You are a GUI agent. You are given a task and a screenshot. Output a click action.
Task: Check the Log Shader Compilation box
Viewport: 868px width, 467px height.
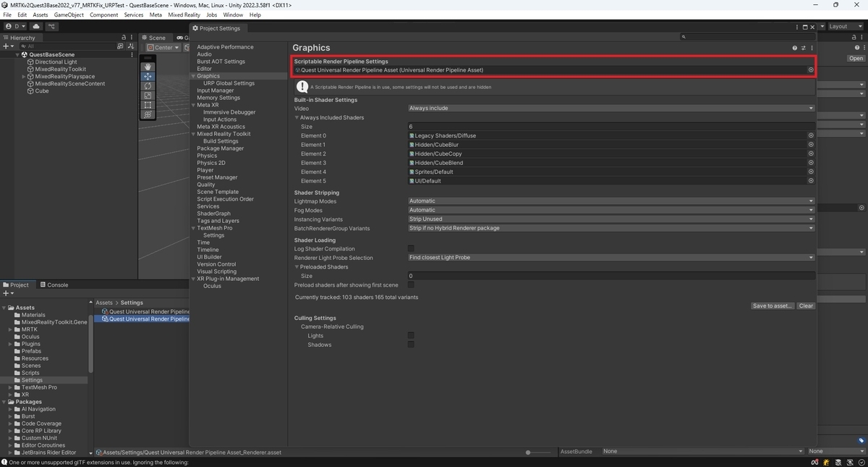click(x=411, y=248)
